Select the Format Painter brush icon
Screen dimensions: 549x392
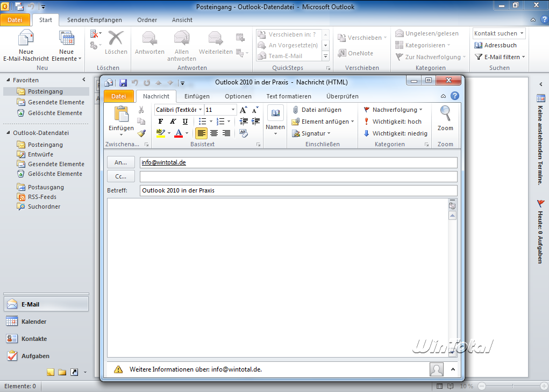tap(141, 133)
